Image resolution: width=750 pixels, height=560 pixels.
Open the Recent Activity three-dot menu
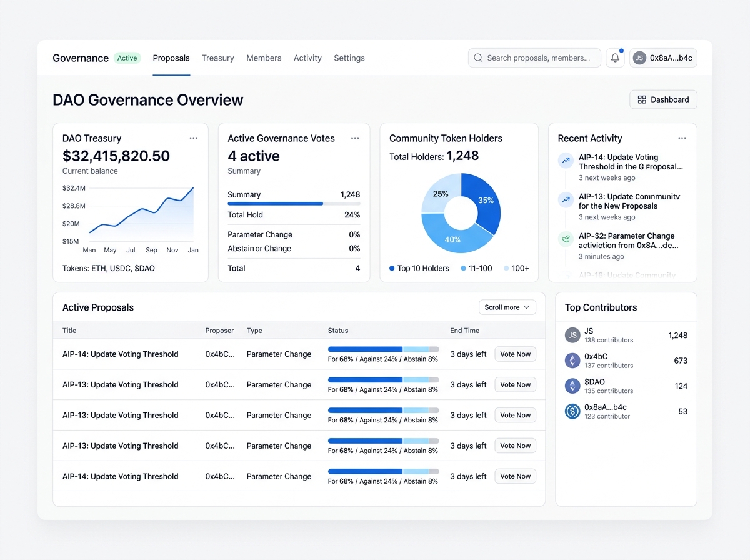682,138
